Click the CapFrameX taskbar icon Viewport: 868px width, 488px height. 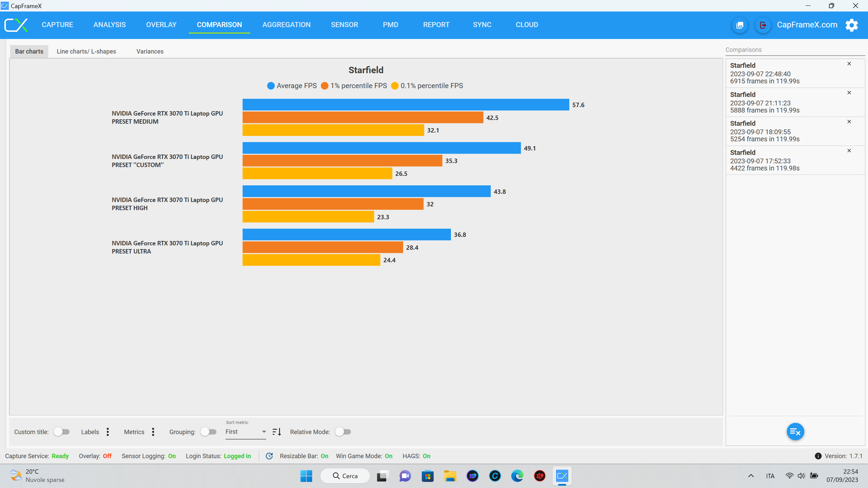tap(562, 476)
